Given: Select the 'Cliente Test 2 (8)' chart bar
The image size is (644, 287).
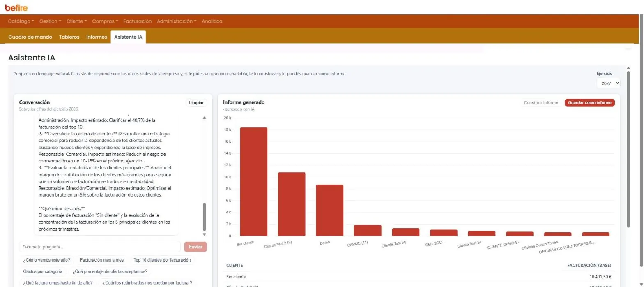Looking at the screenshot, I should (x=292, y=204).
